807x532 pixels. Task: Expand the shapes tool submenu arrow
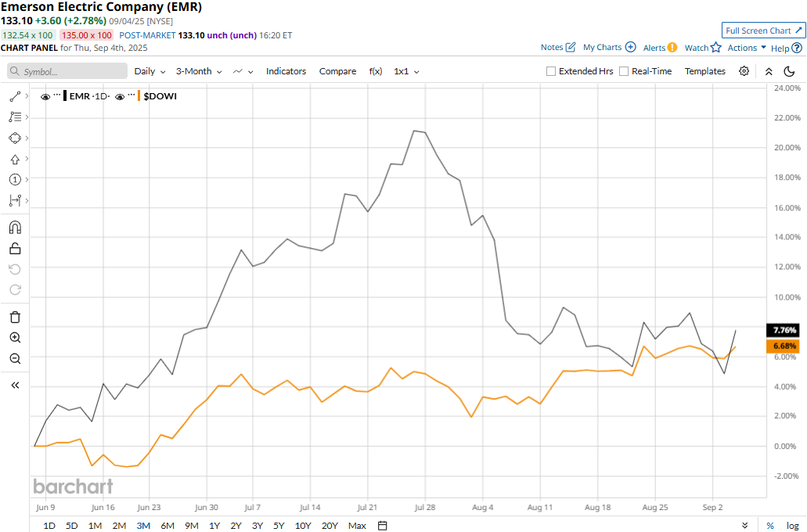click(27, 138)
